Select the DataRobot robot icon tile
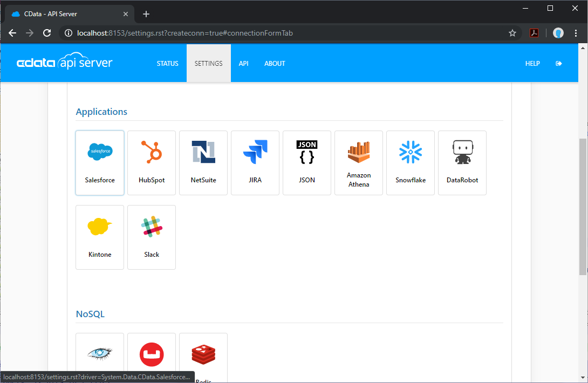Viewport: 588px width, 383px height. point(462,162)
